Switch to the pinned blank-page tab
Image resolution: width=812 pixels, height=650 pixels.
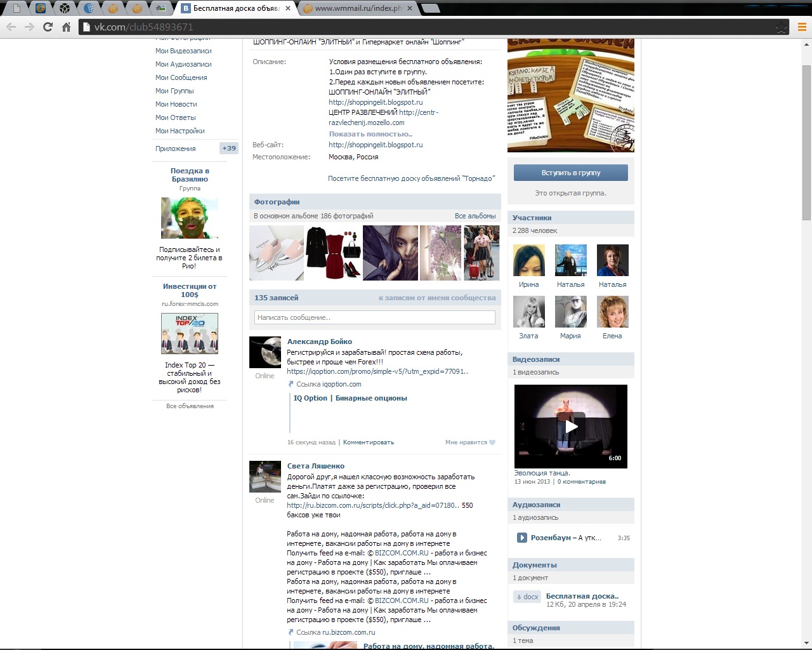pos(16,8)
